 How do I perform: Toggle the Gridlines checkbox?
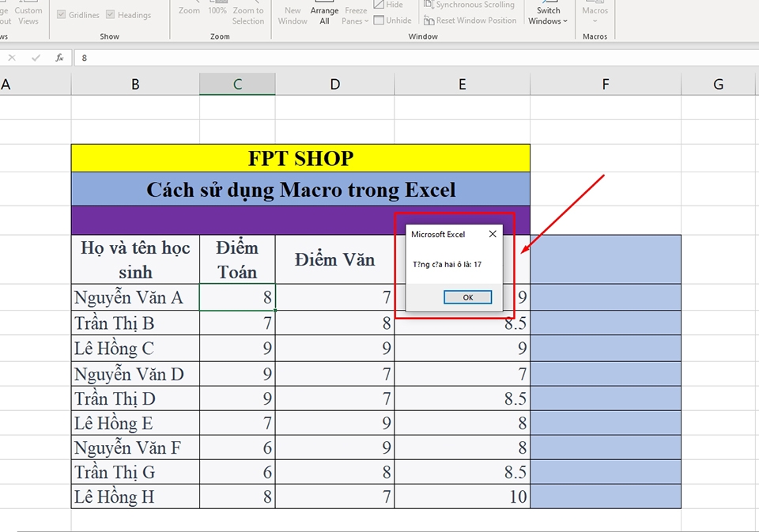pos(78,15)
